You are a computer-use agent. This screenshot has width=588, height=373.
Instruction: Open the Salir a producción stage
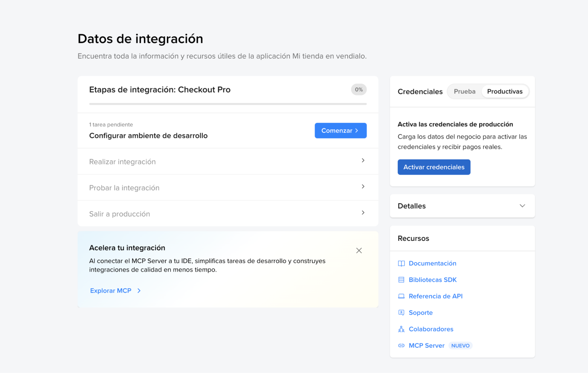tap(228, 214)
